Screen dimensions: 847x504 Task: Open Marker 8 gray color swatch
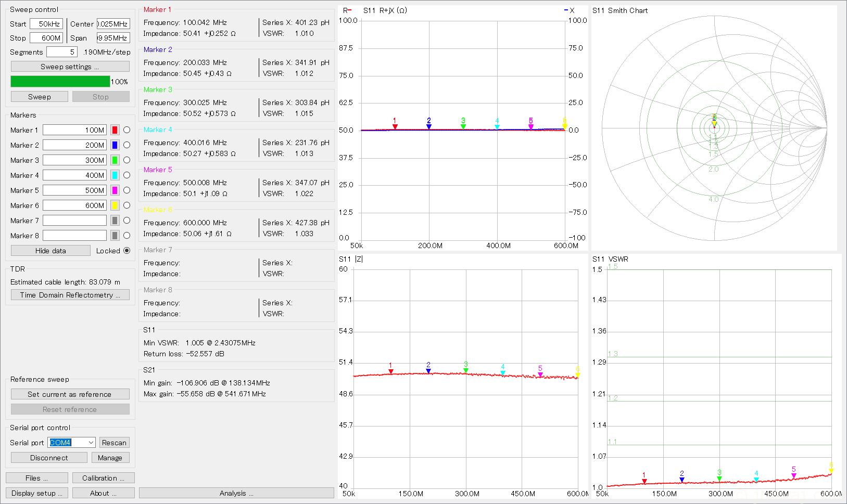pos(115,236)
